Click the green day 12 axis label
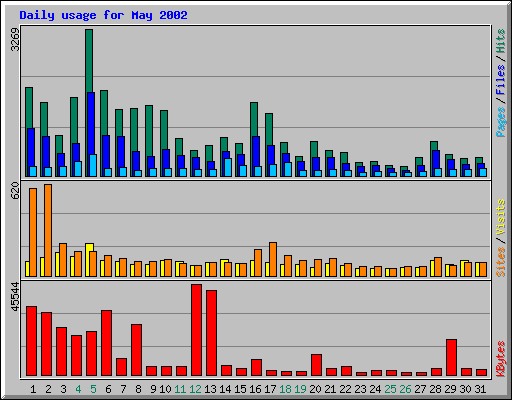Screen dimensions: 512x400 pyautogui.click(x=195, y=389)
